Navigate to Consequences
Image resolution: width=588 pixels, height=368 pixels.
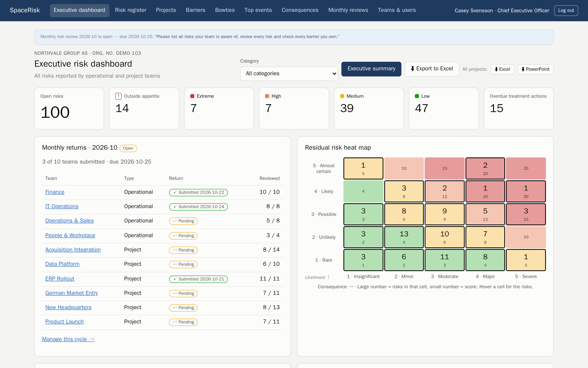pos(300,10)
